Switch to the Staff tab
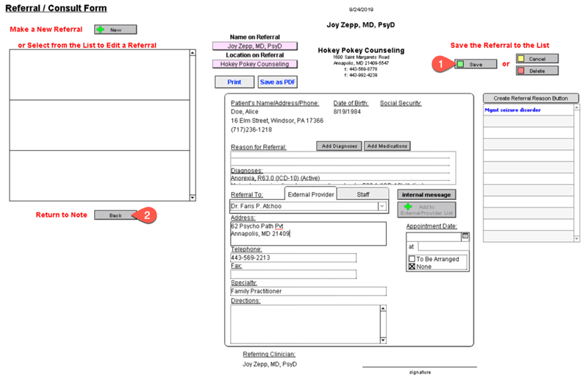This screenshot has width=588, height=381. 363,194
